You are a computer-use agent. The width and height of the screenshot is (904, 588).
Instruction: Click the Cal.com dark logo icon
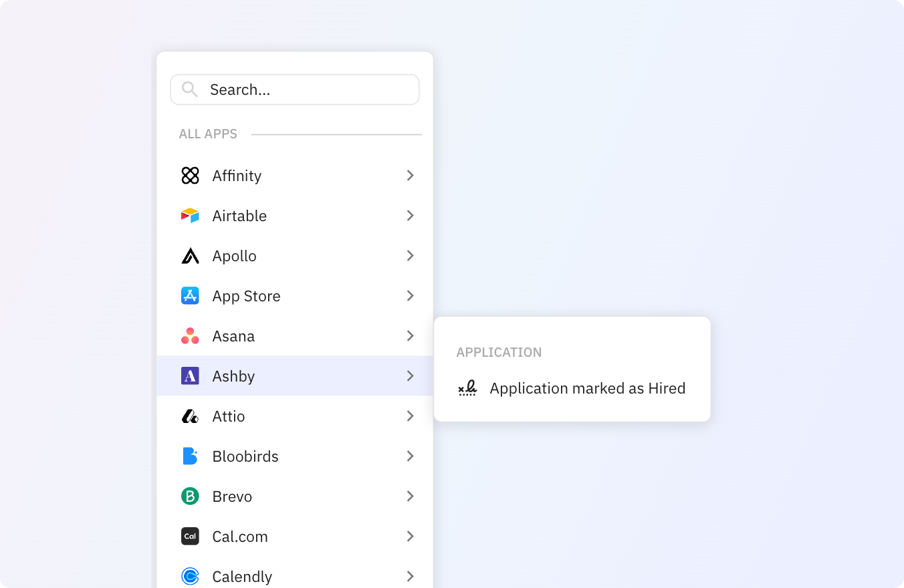click(x=191, y=537)
